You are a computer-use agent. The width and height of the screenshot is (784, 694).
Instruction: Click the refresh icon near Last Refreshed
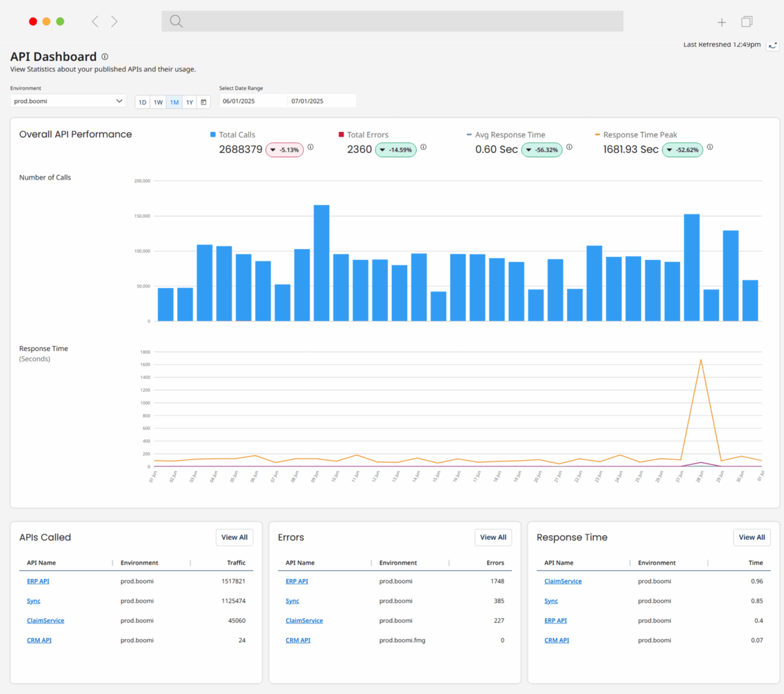click(x=772, y=46)
